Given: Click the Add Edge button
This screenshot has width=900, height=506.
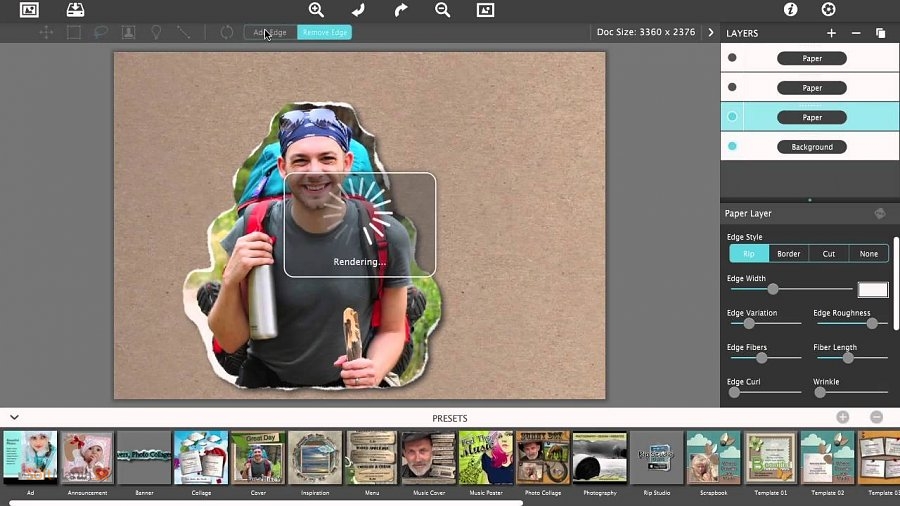Looking at the screenshot, I should click(x=270, y=32).
